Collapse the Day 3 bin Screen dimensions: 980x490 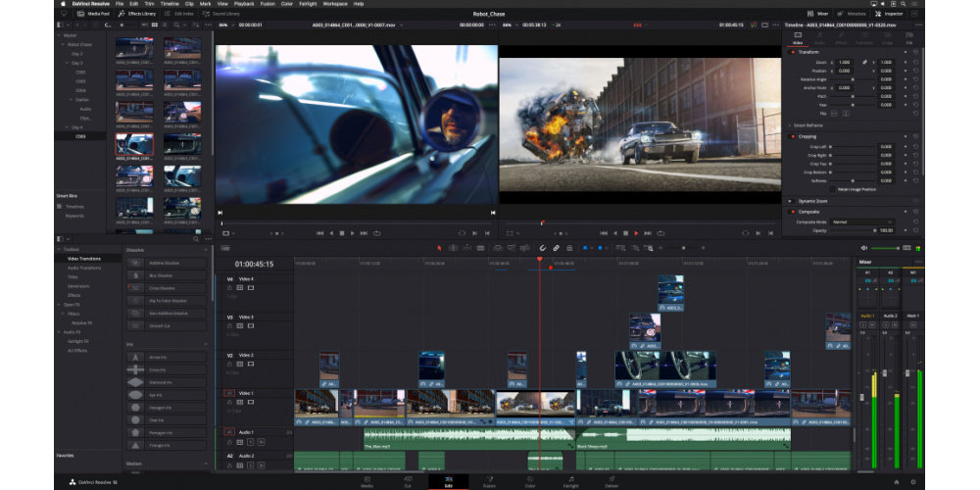pos(67,63)
